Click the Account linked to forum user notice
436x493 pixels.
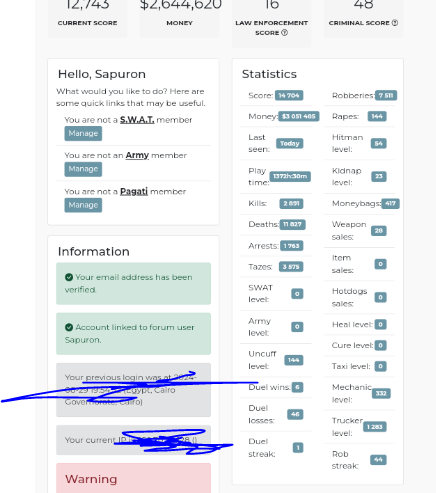pyautogui.click(x=133, y=334)
